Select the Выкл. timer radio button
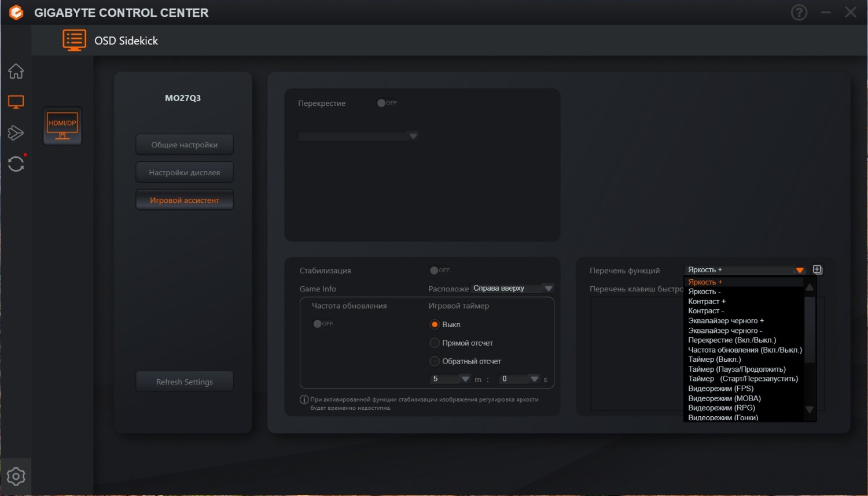The height and width of the screenshot is (496, 868). click(435, 324)
